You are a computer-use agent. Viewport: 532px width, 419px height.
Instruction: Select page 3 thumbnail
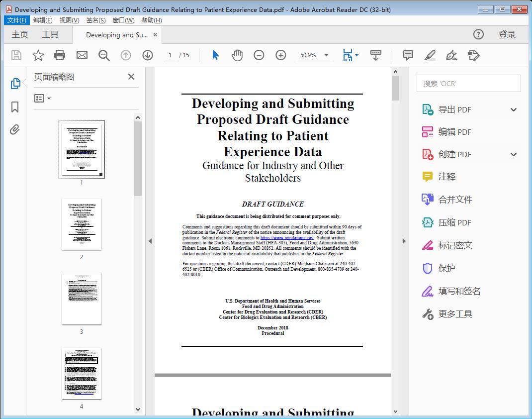(81, 299)
